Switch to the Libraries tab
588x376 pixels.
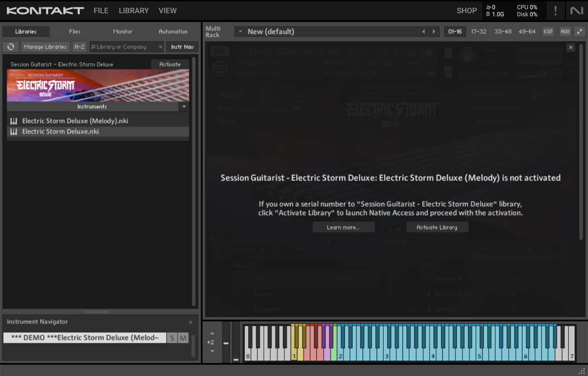[x=26, y=31]
